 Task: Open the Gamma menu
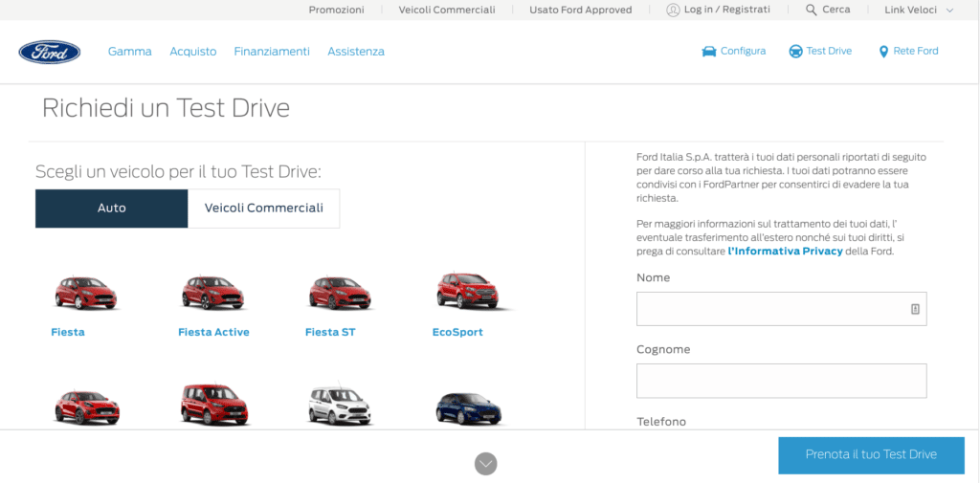130,52
